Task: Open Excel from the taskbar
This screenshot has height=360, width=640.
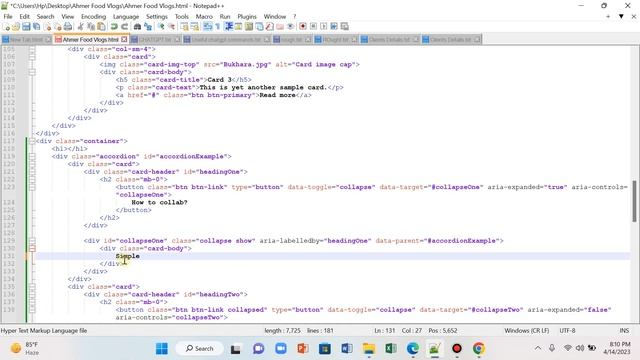Action: (391, 349)
